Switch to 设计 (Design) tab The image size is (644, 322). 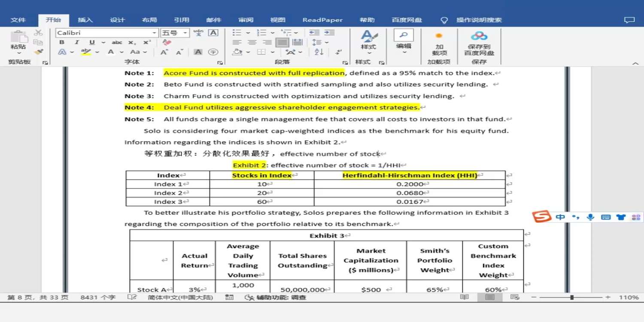point(117,20)
